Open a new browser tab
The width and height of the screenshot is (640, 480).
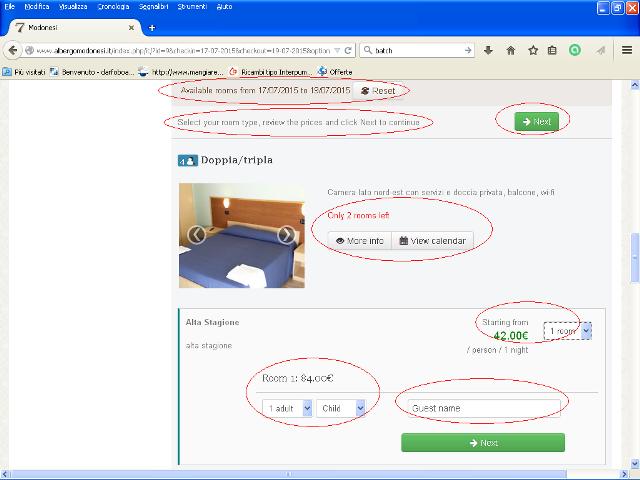pos(152,27)
